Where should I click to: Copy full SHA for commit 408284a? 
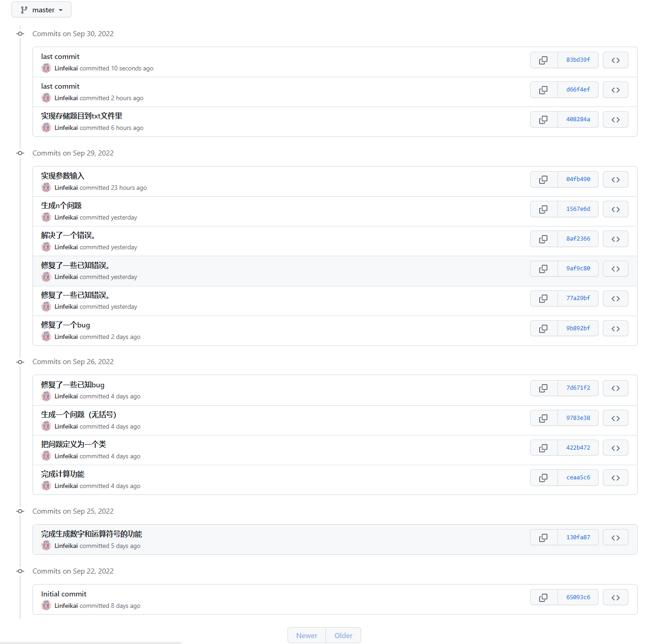click(543, 119)
